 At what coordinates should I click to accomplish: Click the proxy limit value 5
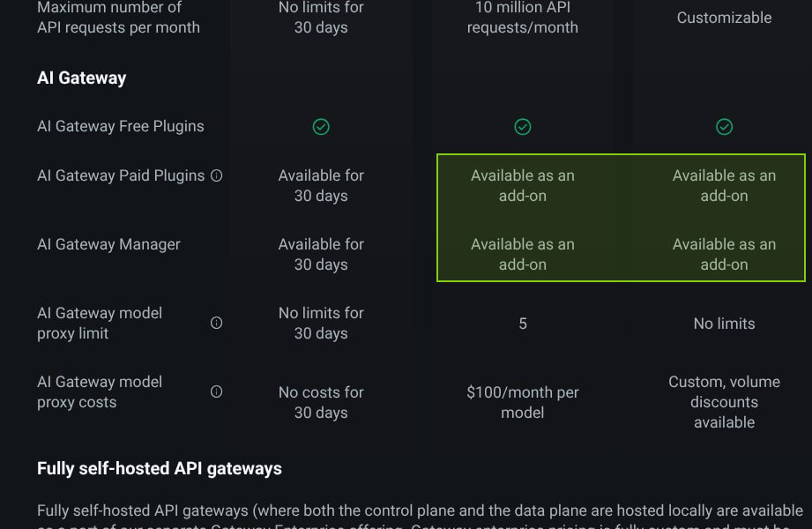click(523, 324)
